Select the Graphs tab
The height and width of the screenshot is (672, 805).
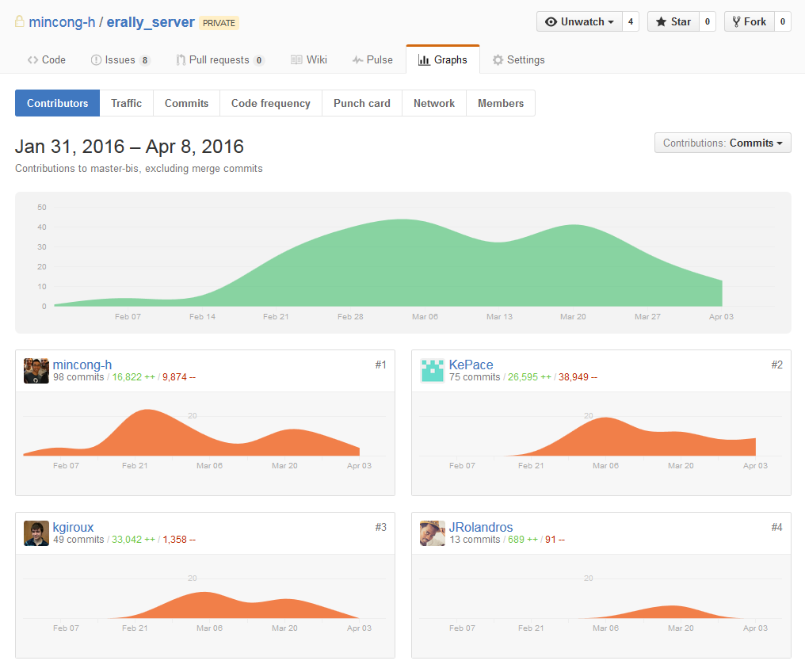443,60
